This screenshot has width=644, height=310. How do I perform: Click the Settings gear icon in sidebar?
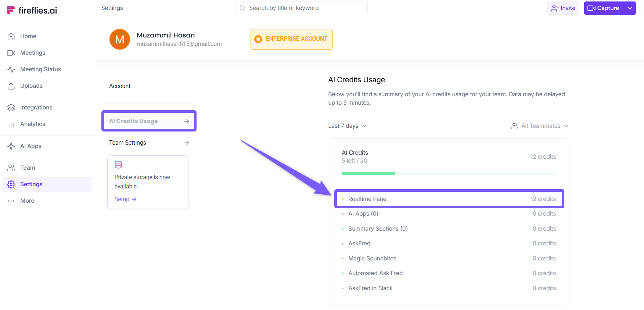point(11,184)
